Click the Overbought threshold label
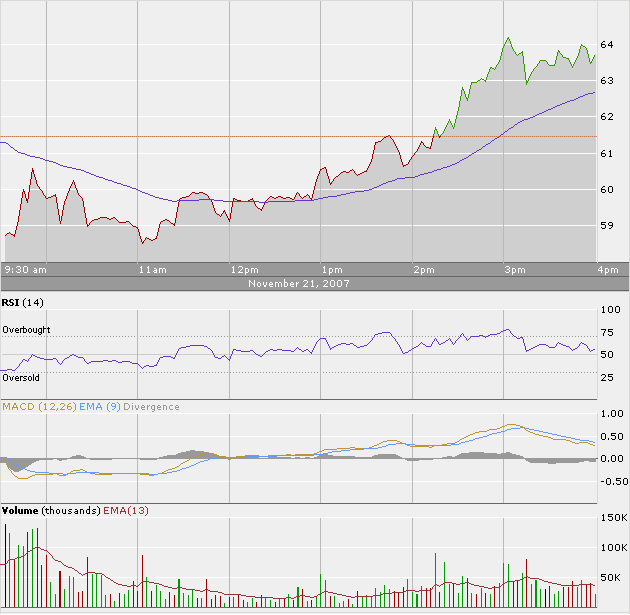This screenshot has width=630, height=615. [x=26, y=329]
